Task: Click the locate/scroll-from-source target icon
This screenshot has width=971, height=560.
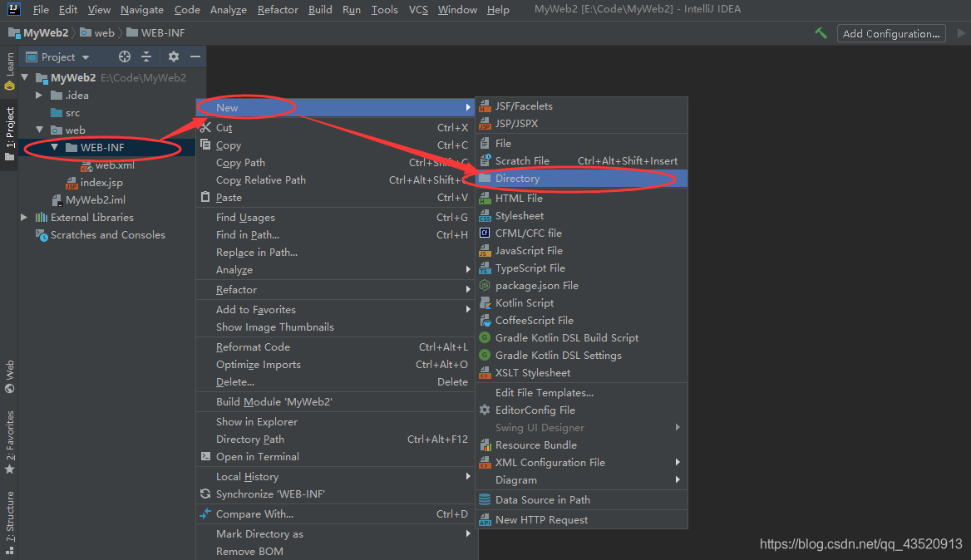Action: (x=125, y=56)
